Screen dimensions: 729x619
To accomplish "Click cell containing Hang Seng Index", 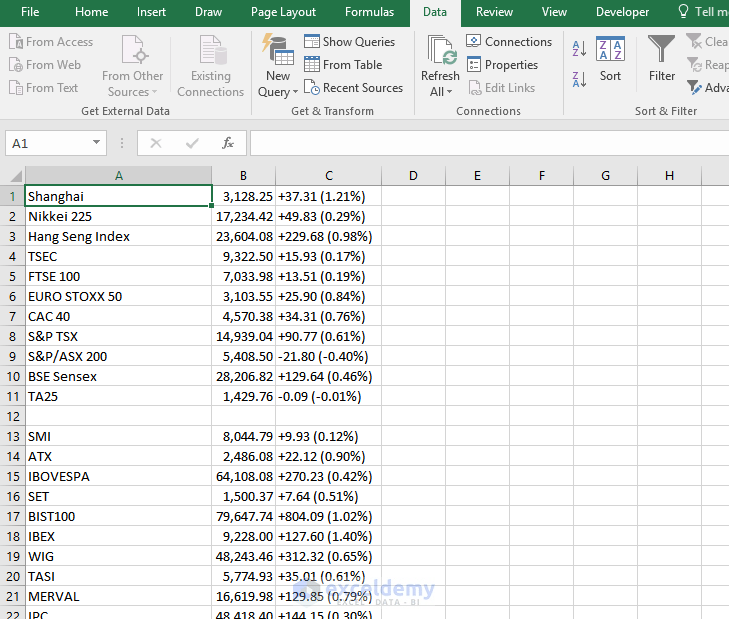I will (119, 236).
